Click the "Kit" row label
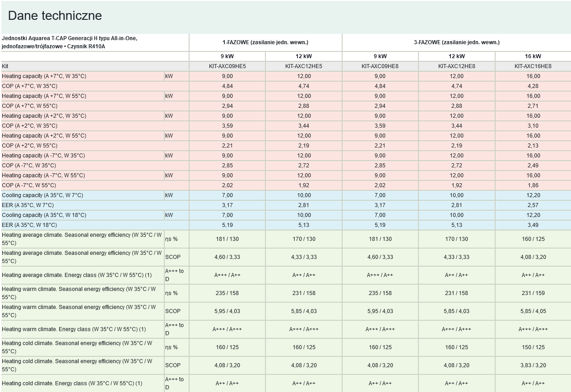The height and width of the screenshot is (392, 571). pyautogui.click(x=5, y=66)
